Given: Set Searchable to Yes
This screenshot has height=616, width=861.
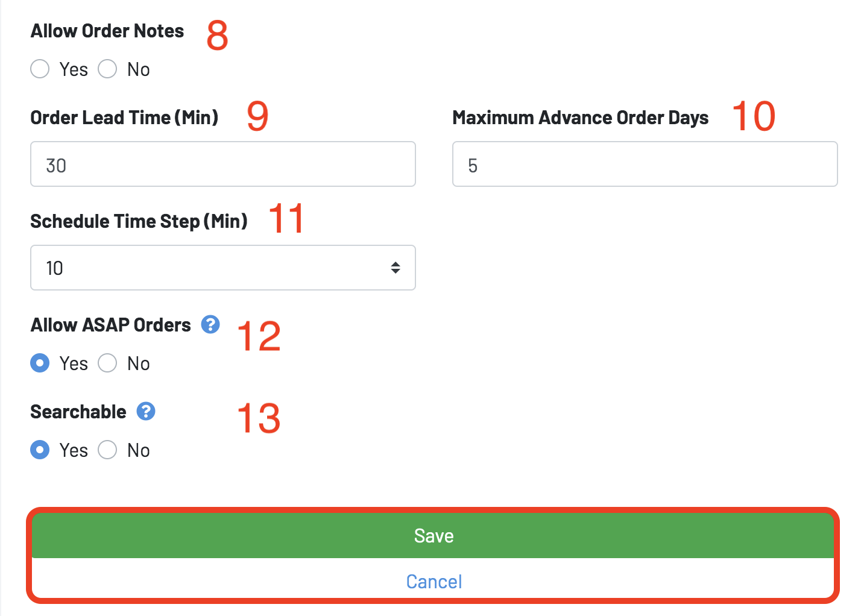Looking at the screenshot, I should 40,450.
